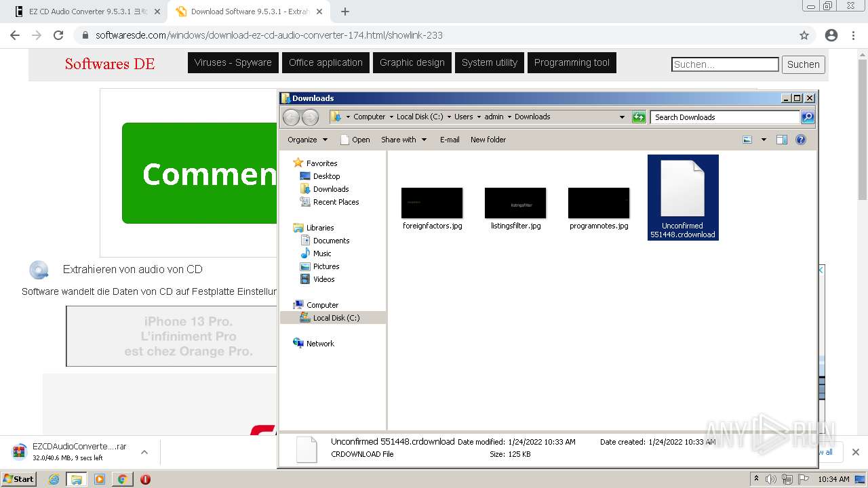Switch to EZ CD Audio Converter tab
Image resolution: width=868 pixels, height=488 pixels.
tap(87, 12)
